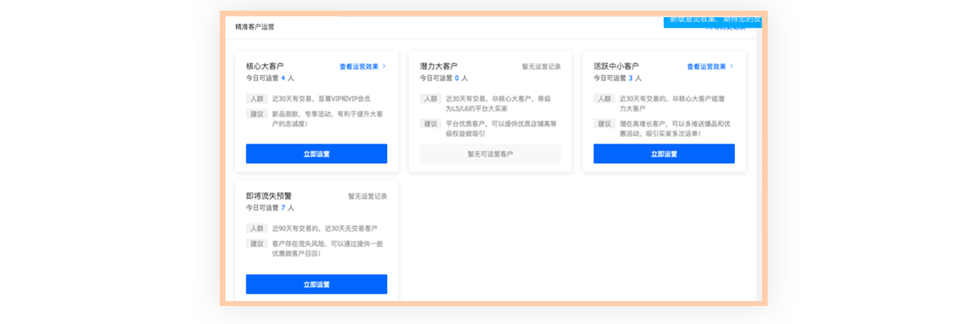This screenshot has height=324, width=980.
Task: Click 今日可运营 0 人 count
Action: (x=444, y=78)
